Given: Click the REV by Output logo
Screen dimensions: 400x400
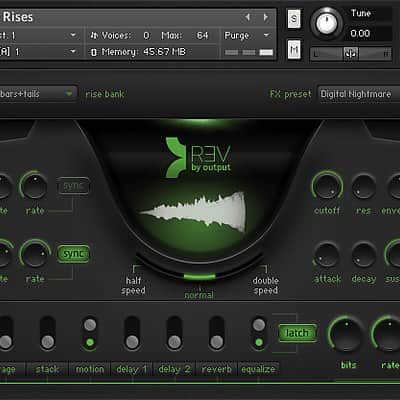Looking at the screenshot, I should click(198, 157).
